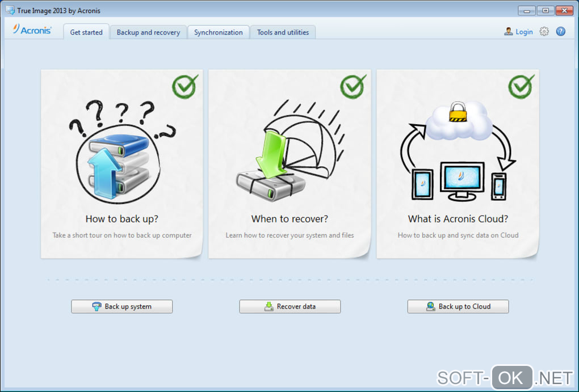Click the When to recover? heading
Screen dimensions: 579x392
coord(290,219)
